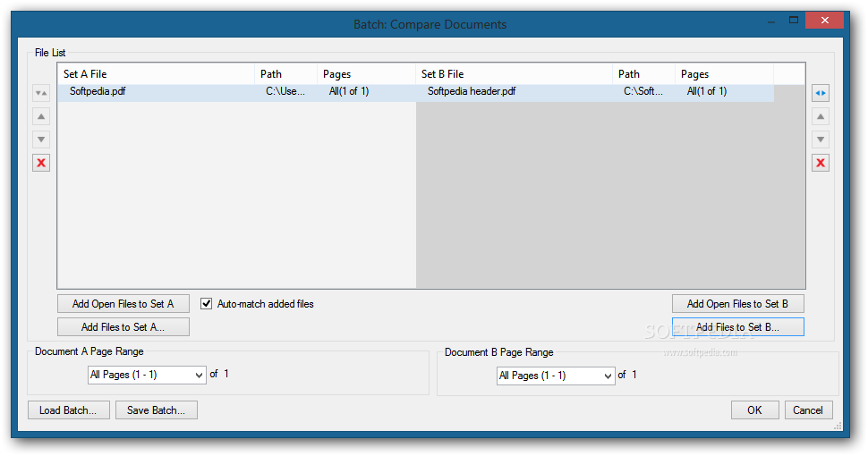Move Set A file up arrow
The width and height of the screenshot is (868, 456).
pos(41,116)
